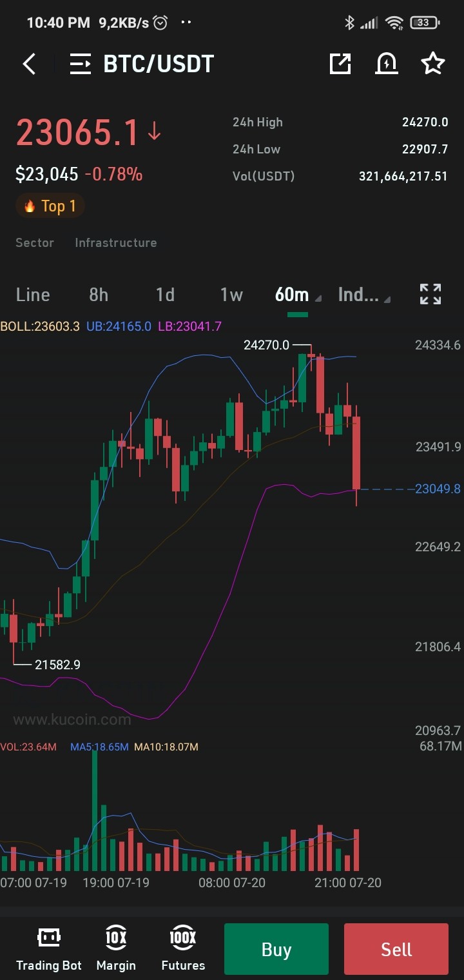The image size is (464, 980).
Task: Tap the green Buy button
Action: pos(276,949)
